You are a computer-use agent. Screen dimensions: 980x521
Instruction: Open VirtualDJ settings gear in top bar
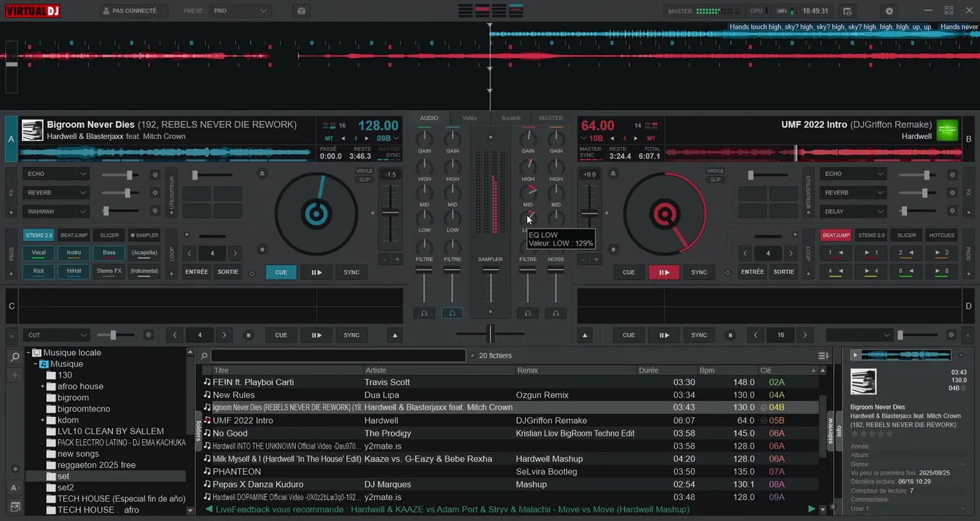click(x=889, y=11)
